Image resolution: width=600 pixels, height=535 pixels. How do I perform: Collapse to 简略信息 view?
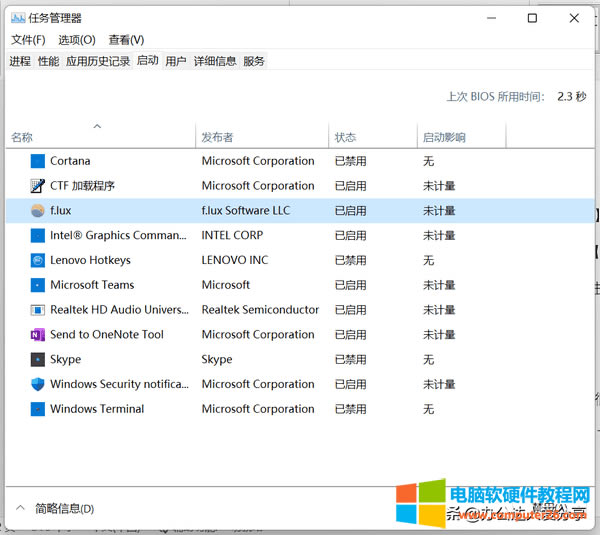pos(56,509)
